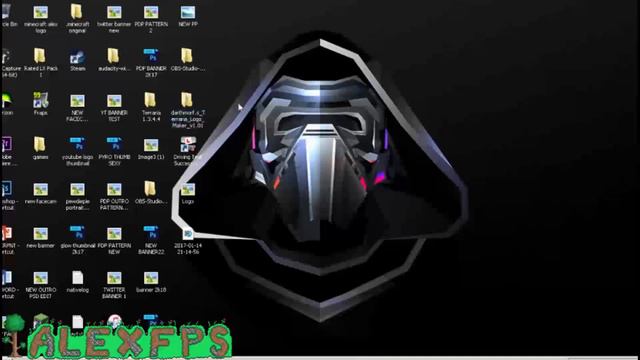Open the 'NEW OUTRO PSD EDIT' image
The height and width of the screenshot is (360, 640).
coord(40,285)
